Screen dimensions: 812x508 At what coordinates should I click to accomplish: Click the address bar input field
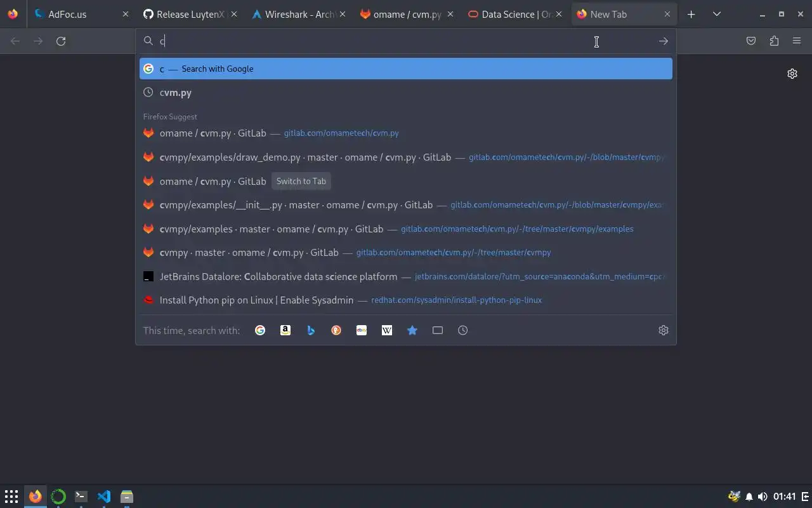pos(406,41)
